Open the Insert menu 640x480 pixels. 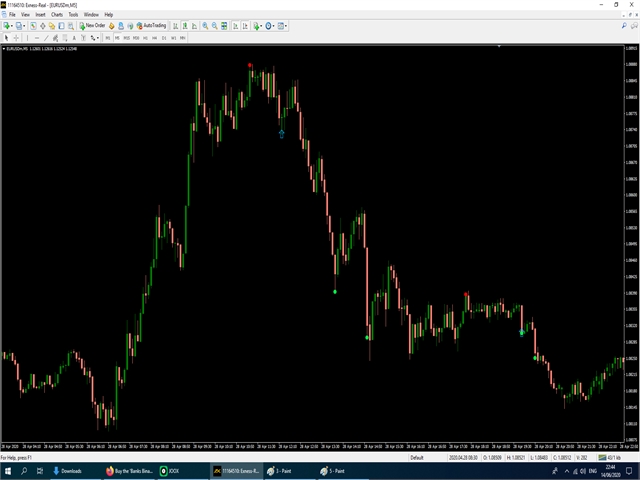coord(39,15)
